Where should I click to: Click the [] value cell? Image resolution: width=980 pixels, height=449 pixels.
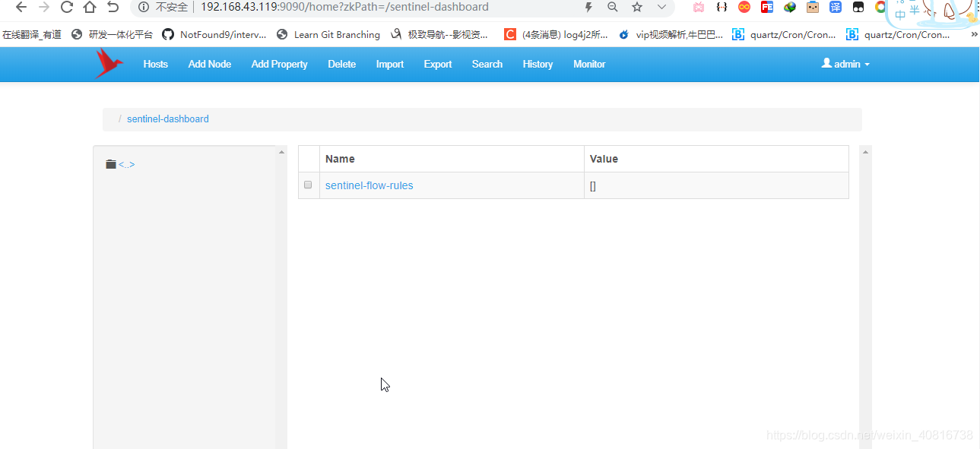tap(716, 185)
